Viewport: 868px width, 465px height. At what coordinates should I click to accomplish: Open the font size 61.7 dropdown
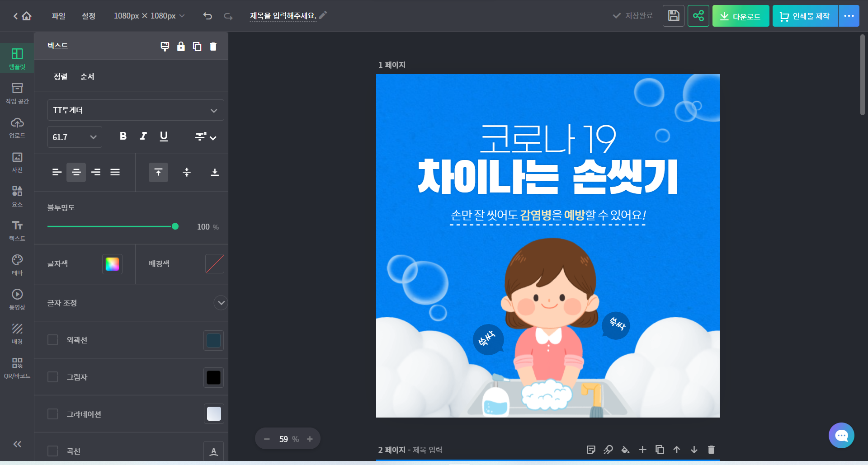pyautogui.click(x=75, y=137)
